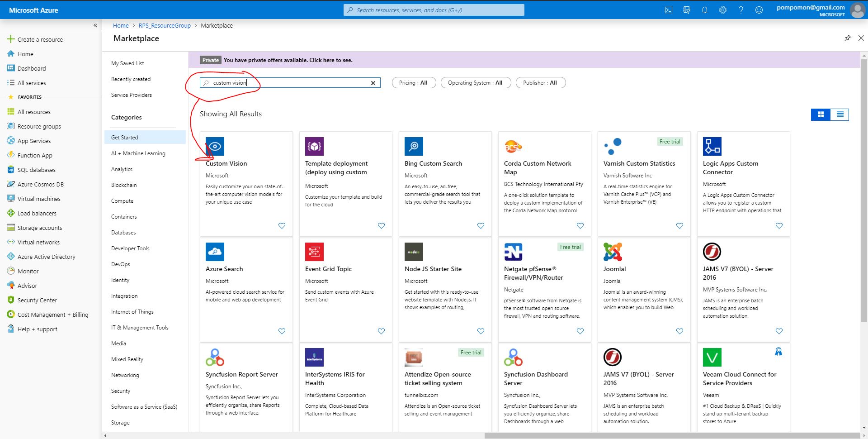Open the InterSystems IRIS for Health icon
The height and width of the screenshot is (439, 868).
[x=314, y=357]
